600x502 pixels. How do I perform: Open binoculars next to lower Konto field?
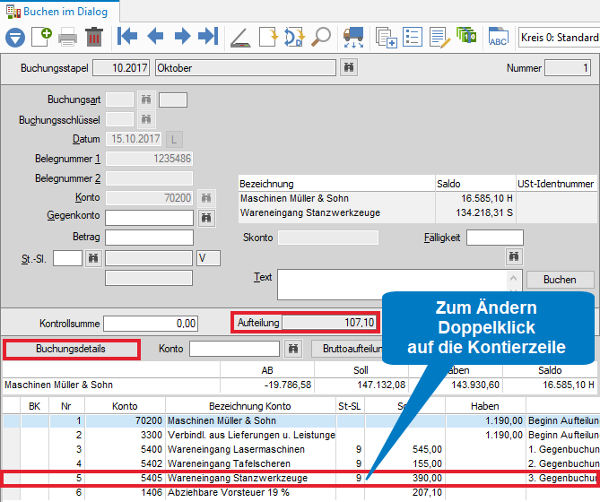click(x=293, y=349)
